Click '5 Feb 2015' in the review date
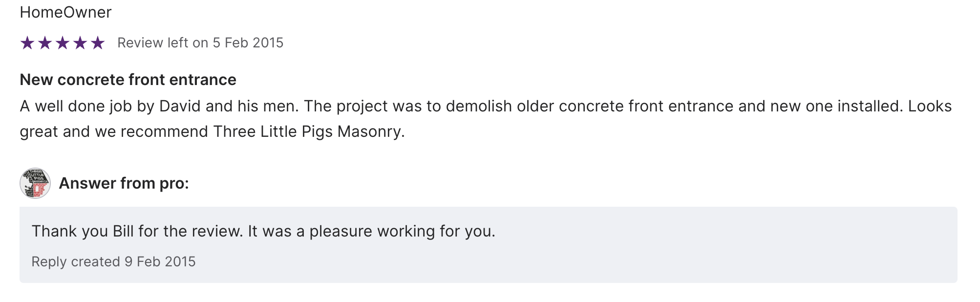 (248, 43)
